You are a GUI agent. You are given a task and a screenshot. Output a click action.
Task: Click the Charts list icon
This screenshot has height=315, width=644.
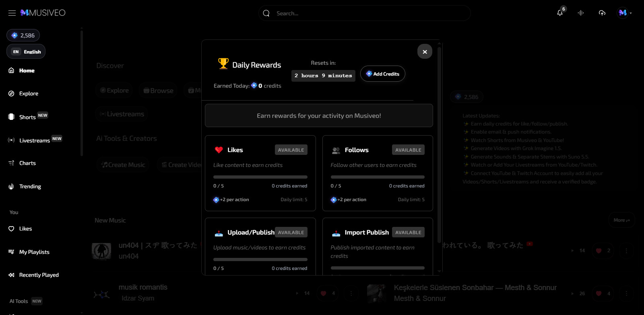click(x=11, y=163)
